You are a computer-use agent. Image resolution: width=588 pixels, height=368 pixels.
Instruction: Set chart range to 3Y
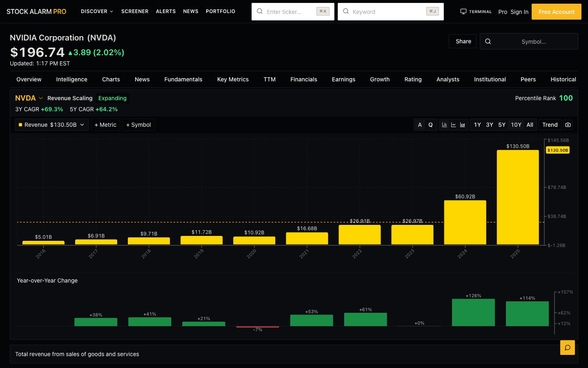pos(490,125)
